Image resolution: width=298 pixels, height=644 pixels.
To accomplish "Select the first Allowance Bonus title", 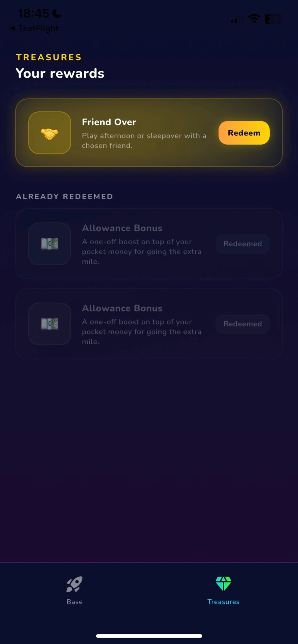I will (122, 228).
